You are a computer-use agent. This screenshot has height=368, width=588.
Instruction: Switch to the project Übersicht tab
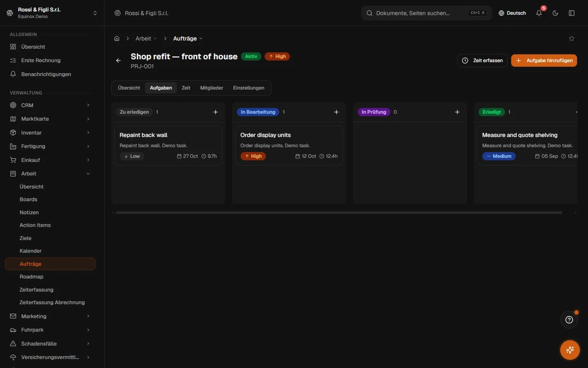(129, 88)
